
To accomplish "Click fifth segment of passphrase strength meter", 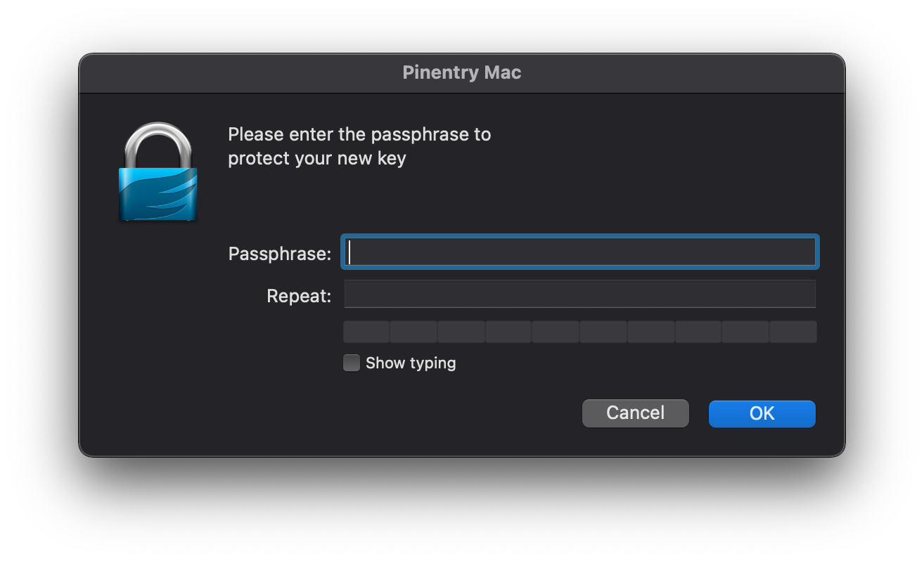I will tap(556, 332).
